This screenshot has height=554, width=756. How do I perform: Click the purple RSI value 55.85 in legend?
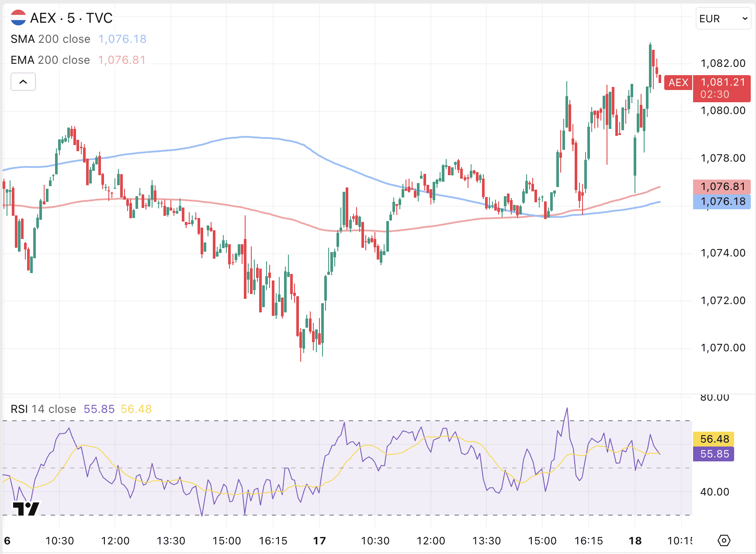(x=99, y=409)
